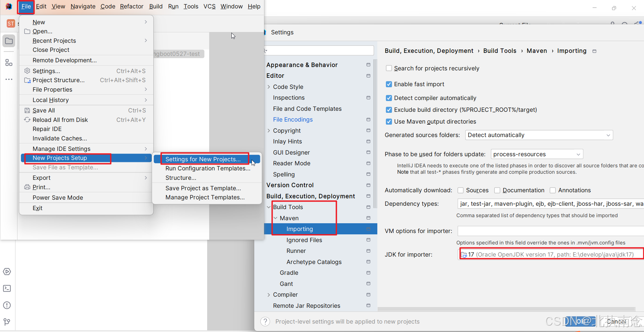Click the settings tree vertical scrollbar
Viewport: 644px width, 332px height.
[375, 134]
